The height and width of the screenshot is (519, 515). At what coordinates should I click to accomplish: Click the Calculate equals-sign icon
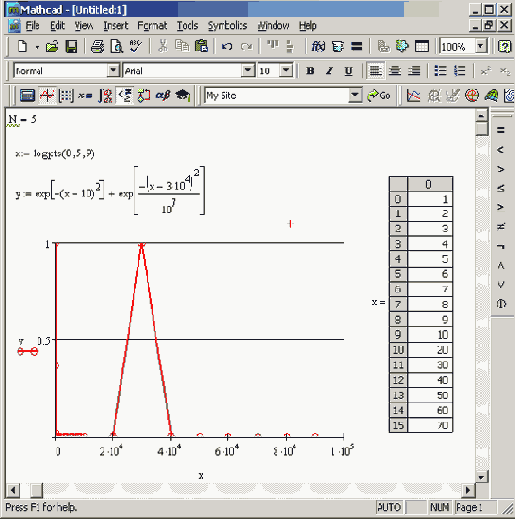(356, 46)
